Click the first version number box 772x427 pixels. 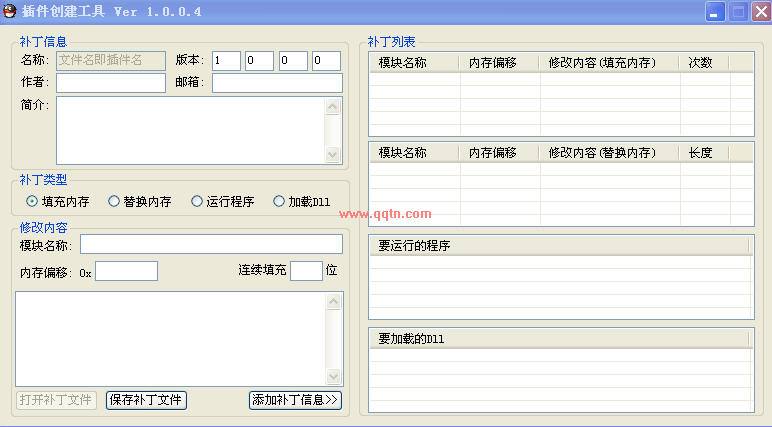tap(226, 61)
